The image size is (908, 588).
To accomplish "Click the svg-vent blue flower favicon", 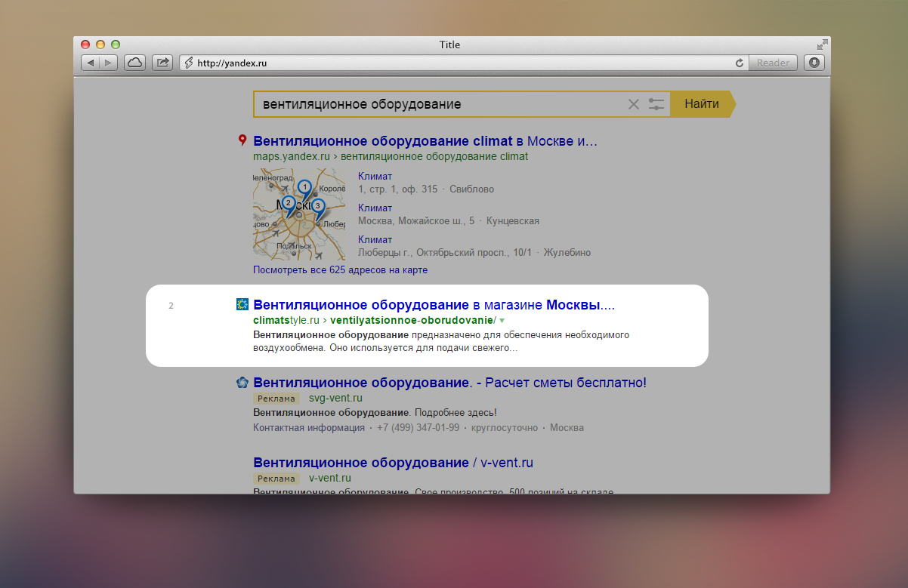I will pos(242,382).
